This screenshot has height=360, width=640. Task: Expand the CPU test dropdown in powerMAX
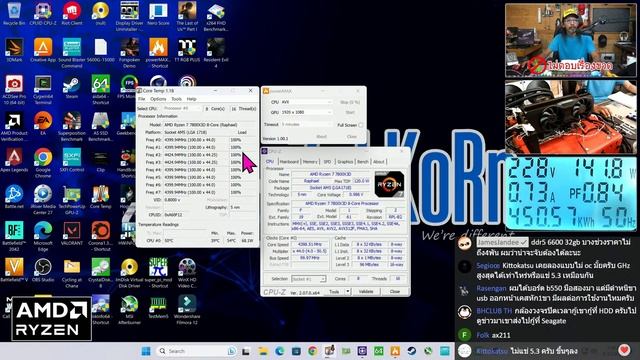click(306, 102)
